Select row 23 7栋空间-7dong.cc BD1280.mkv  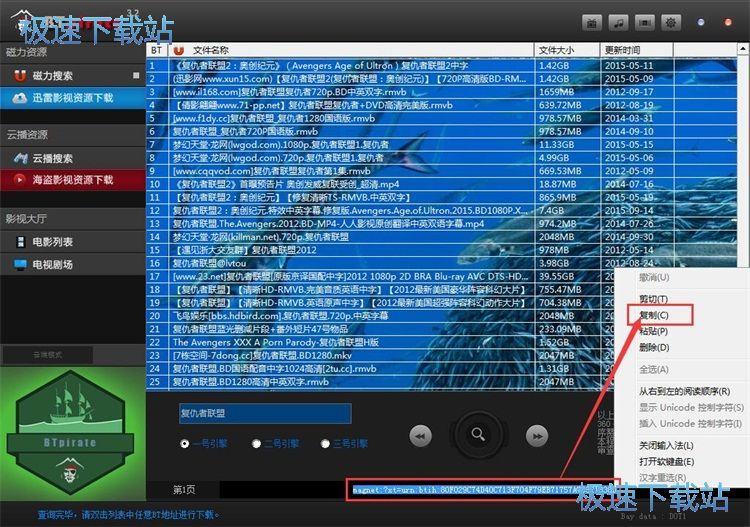[380, 355]
